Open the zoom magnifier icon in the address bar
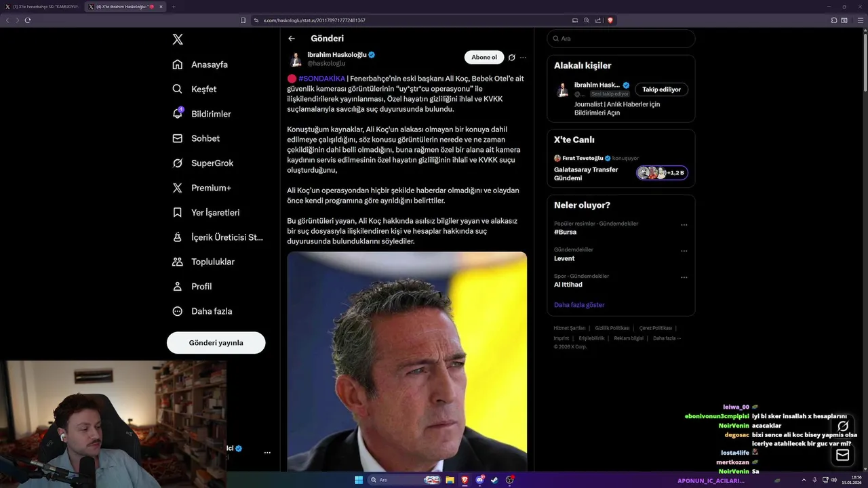 coord(587,20)
